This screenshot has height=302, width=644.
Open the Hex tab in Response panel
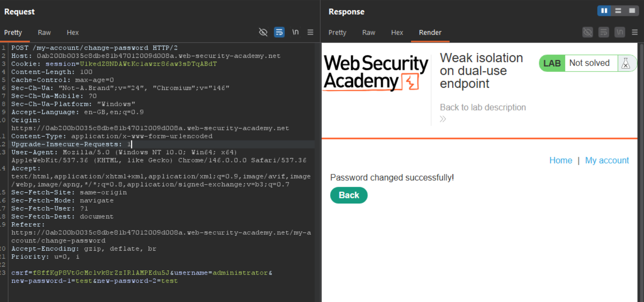tap(397, 33)
